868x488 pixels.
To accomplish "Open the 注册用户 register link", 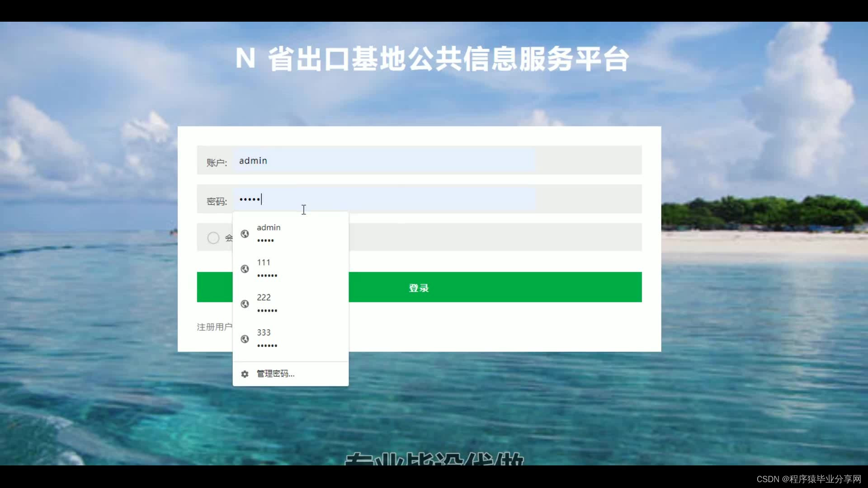I will [x=214, y=327].
